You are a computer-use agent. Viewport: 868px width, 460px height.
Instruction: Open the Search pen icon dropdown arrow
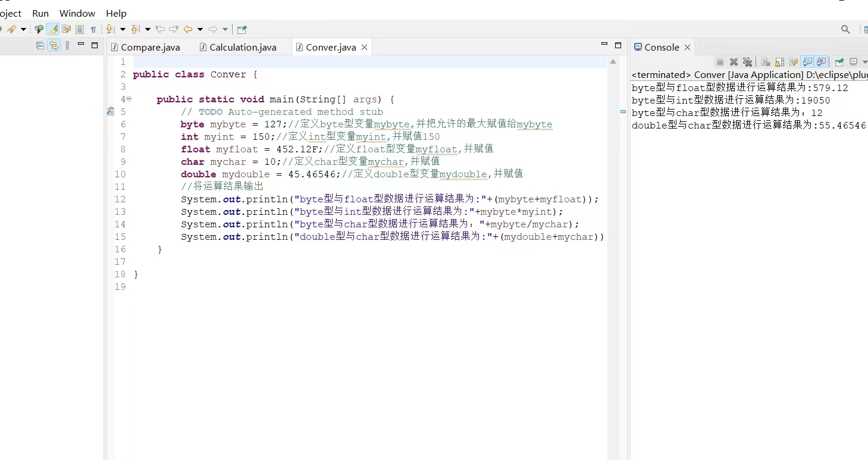(x=23, y=29)
